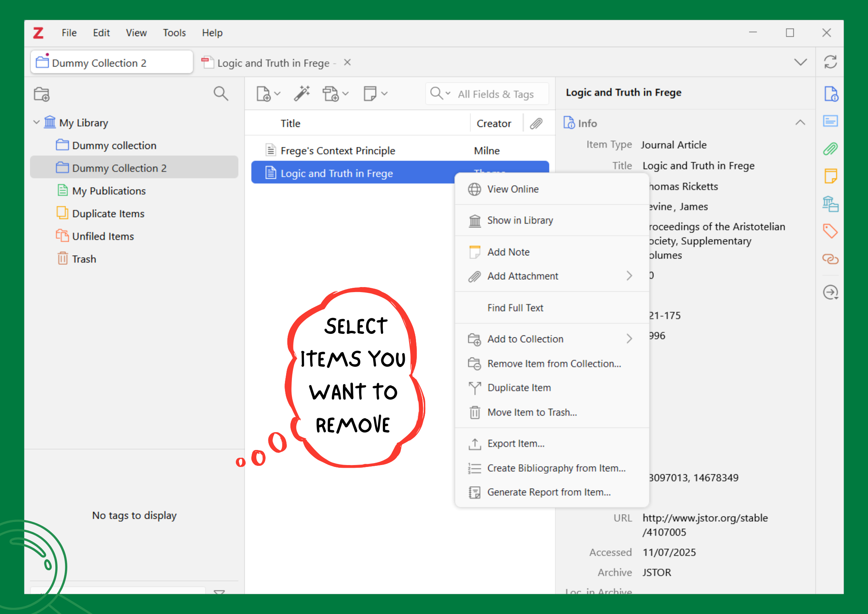The height and width of the screenshot is (614, 868).
Task: Collapse My Library in the sidebar
Action: tap(37, 122)
